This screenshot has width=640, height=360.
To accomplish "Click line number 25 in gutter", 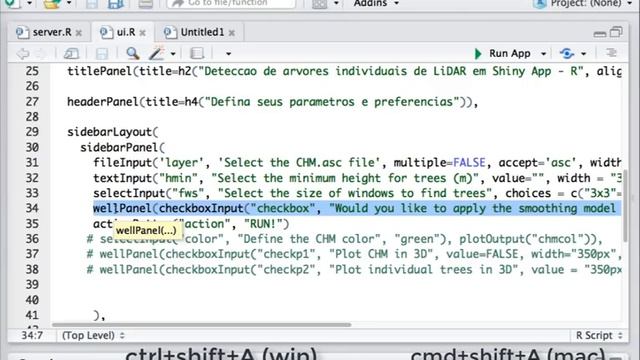I will pos(32,71).
